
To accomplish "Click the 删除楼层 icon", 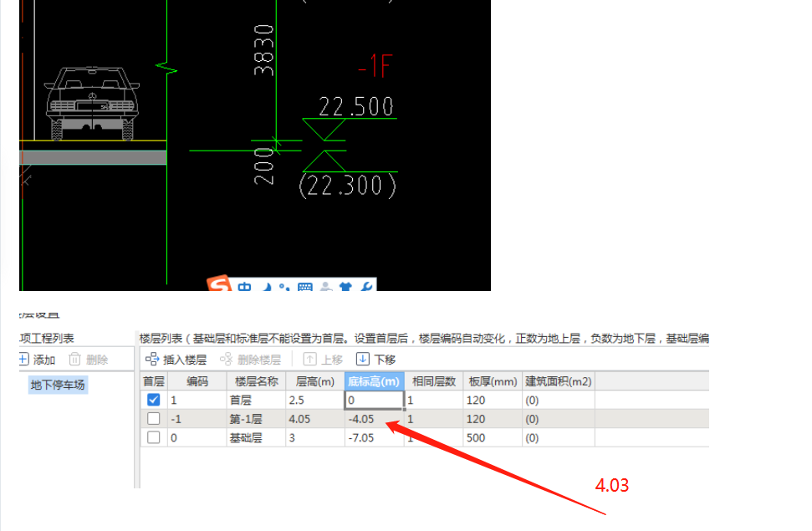I will pos(227,359).
